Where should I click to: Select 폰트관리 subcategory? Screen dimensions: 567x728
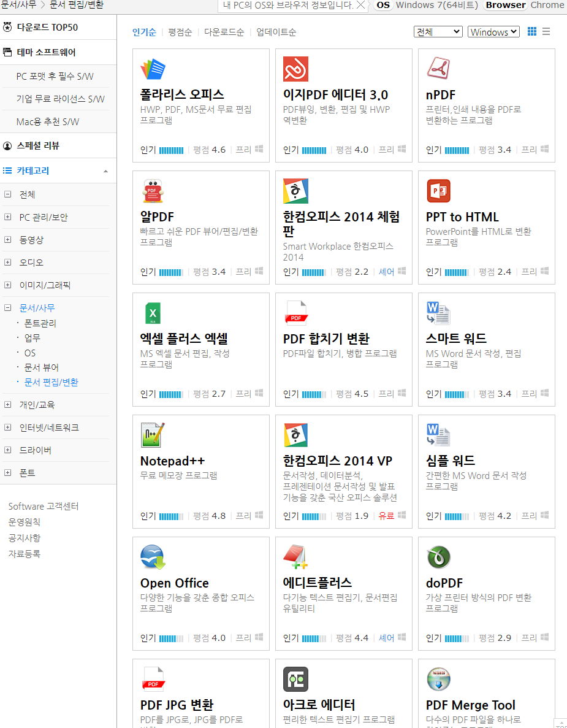pos(40,323)
